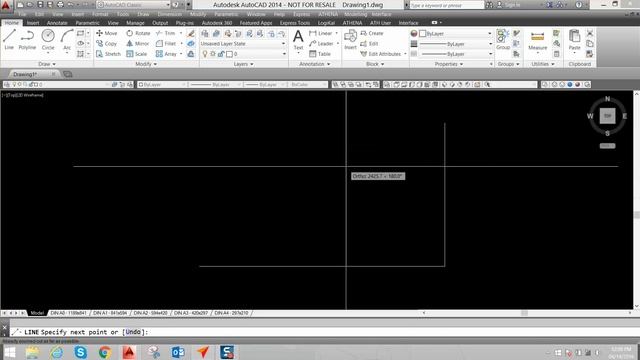Image resolution: width=640 pixels, height=360 pixels.
Task: Click the Undo option in command line
Action: (x=133, y=332)
